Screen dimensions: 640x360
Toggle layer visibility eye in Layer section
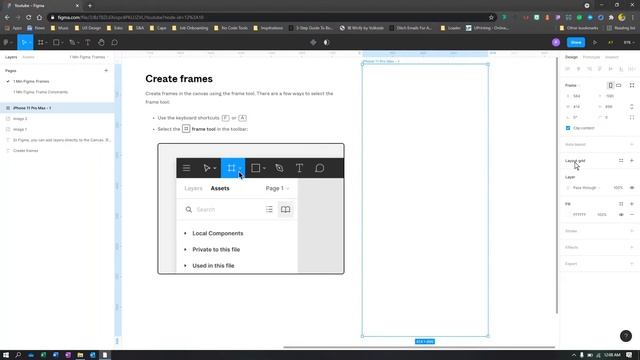[632, 188]
